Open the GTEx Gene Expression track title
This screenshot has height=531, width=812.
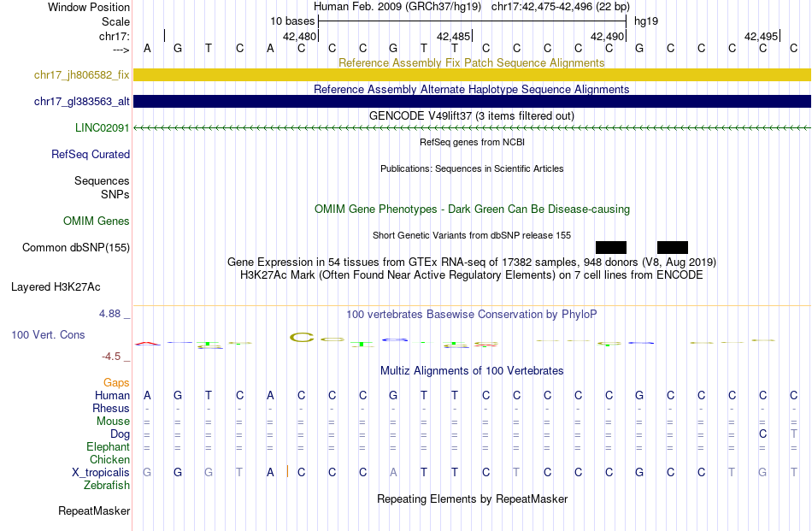[x=472, y=263]
